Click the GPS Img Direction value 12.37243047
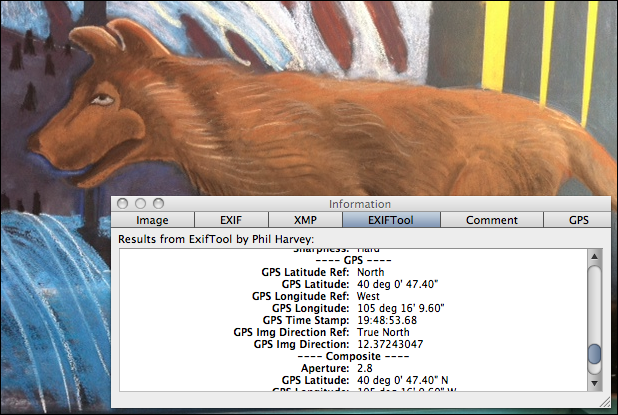This screenshot has height=415, width=618. click(390, 344)
